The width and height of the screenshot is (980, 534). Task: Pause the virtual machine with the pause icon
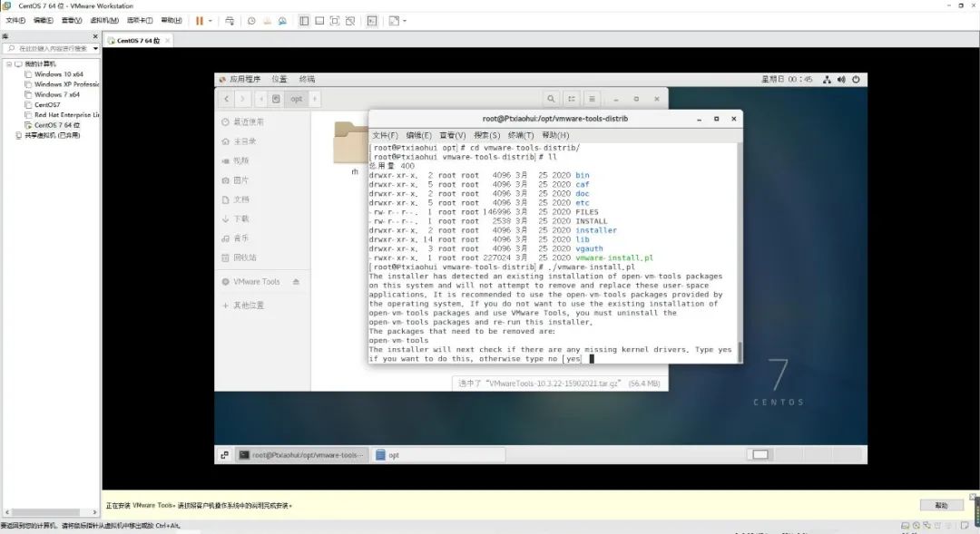coord(200,21)
